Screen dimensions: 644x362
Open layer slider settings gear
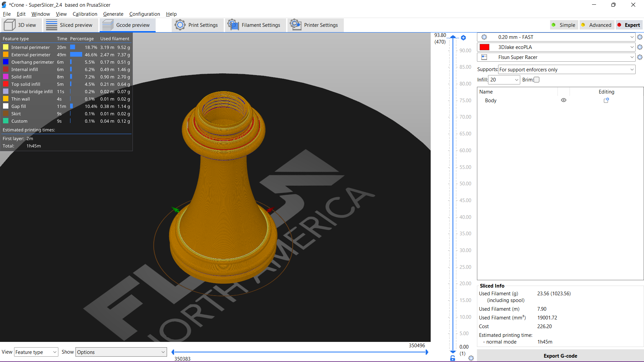click(471, 358)
